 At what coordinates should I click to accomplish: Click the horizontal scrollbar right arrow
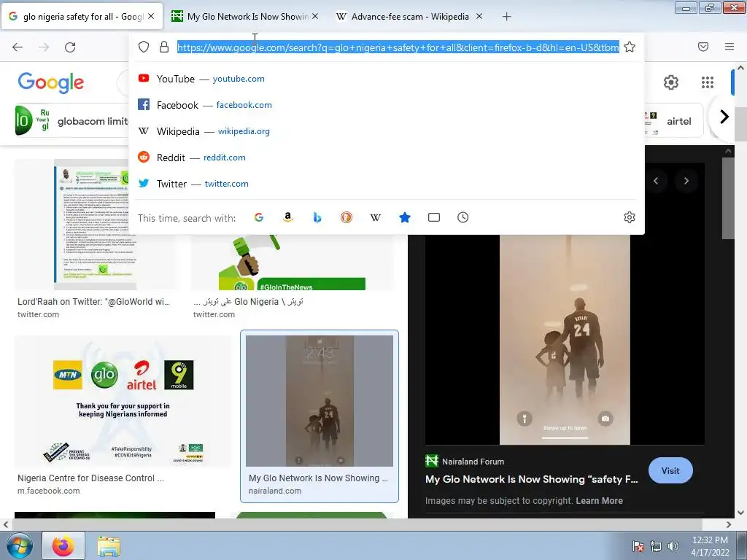pos(729,524)
